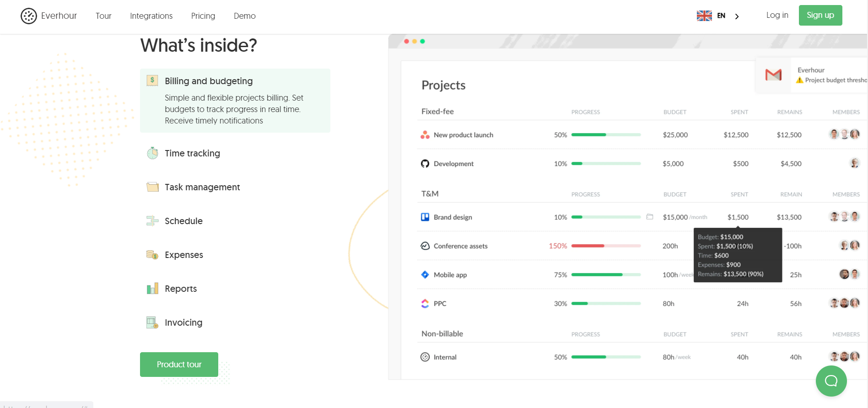Click the Mobile app Jira icon
This screenshot has width=868, height=408.
pyautogui.click(x=425, y=274)
